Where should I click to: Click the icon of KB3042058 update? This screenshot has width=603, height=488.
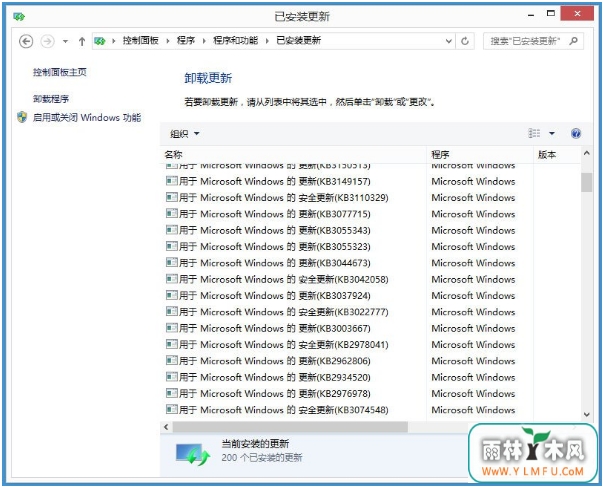(172, 279)
